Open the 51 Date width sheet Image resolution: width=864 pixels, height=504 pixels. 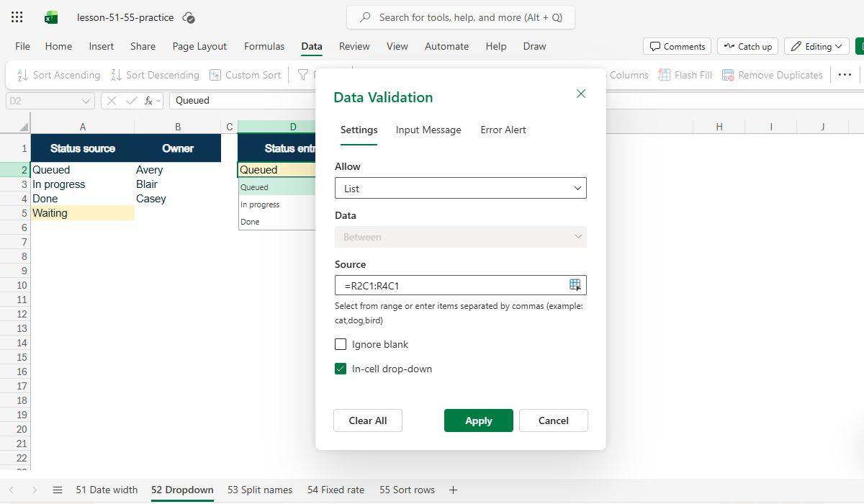pos(107,490)
